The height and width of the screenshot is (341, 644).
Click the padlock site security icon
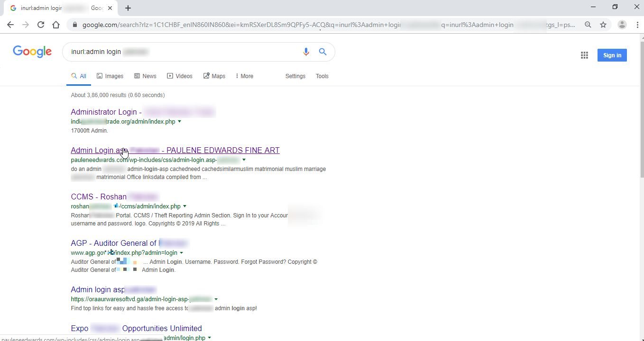(74, 25)
